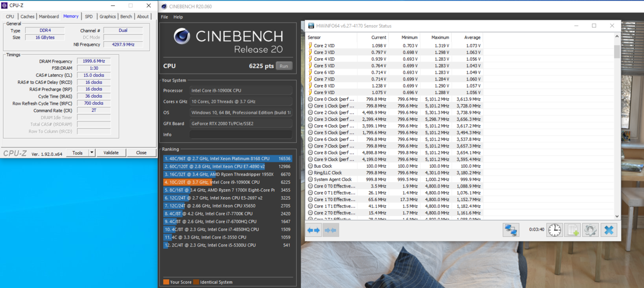Open the network remote monitoring icon

(x=511, y=230)
